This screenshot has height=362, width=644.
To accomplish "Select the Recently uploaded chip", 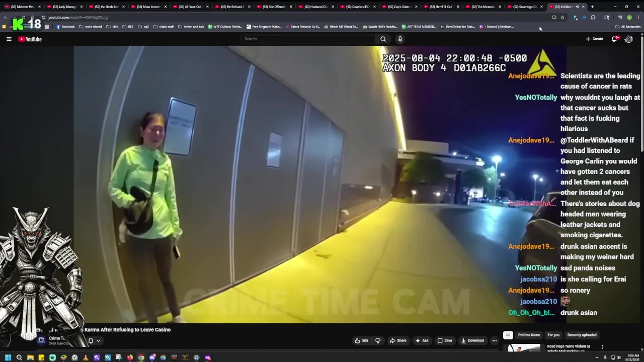I will click(x=582, y=335).
